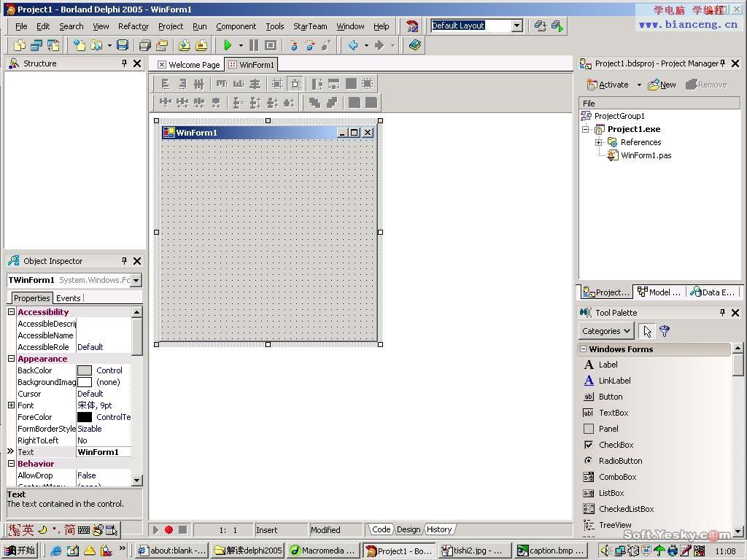
Task: Toggle the Project Manager panel pin
Action: (x=723, y=63)
